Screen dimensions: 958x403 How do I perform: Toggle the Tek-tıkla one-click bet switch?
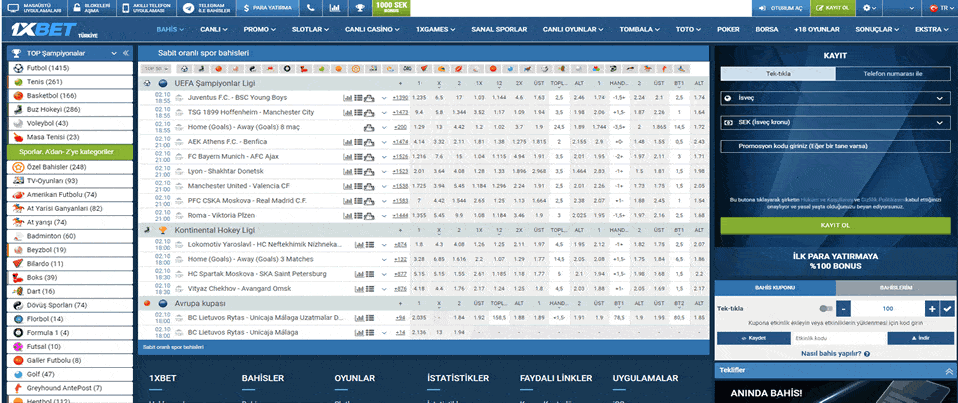point(826,309)
